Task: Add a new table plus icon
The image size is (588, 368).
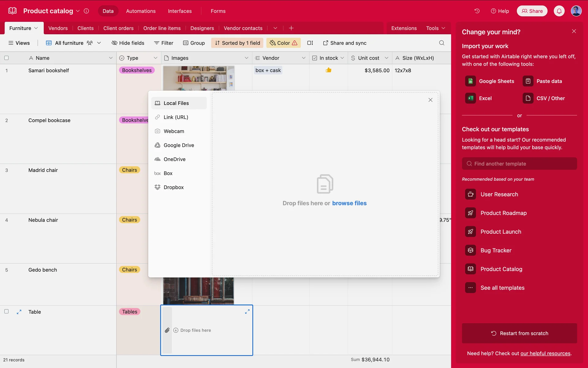Action: click(x=291, y=28)
